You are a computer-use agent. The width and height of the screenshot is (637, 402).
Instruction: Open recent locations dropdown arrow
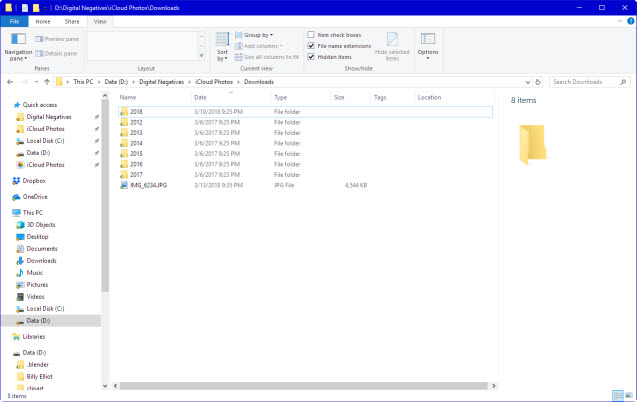36,82
